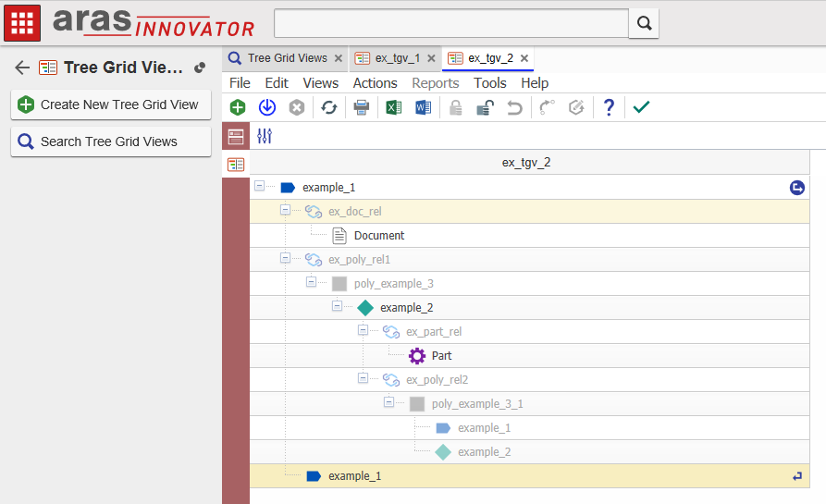Click the blue download arrow toolbar icon
The height and width of the screenshot is (504, 826).
[267, 107]
